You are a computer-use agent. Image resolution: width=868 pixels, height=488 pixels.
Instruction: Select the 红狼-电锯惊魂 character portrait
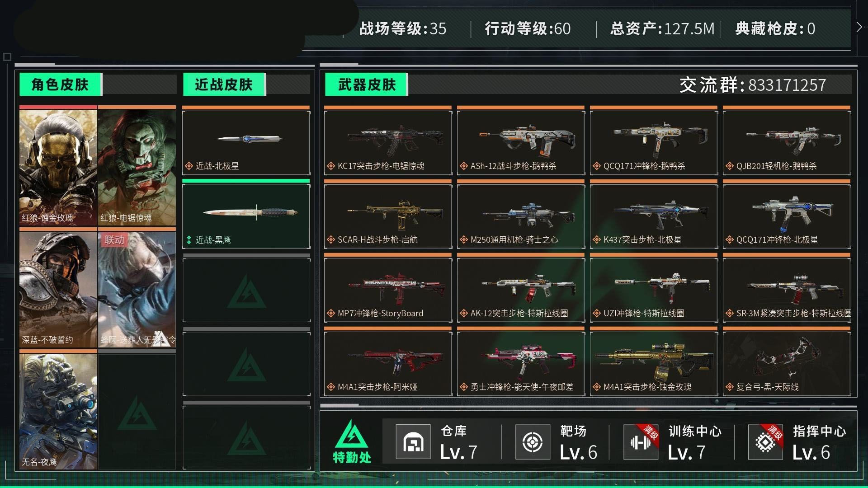(137, 167)
